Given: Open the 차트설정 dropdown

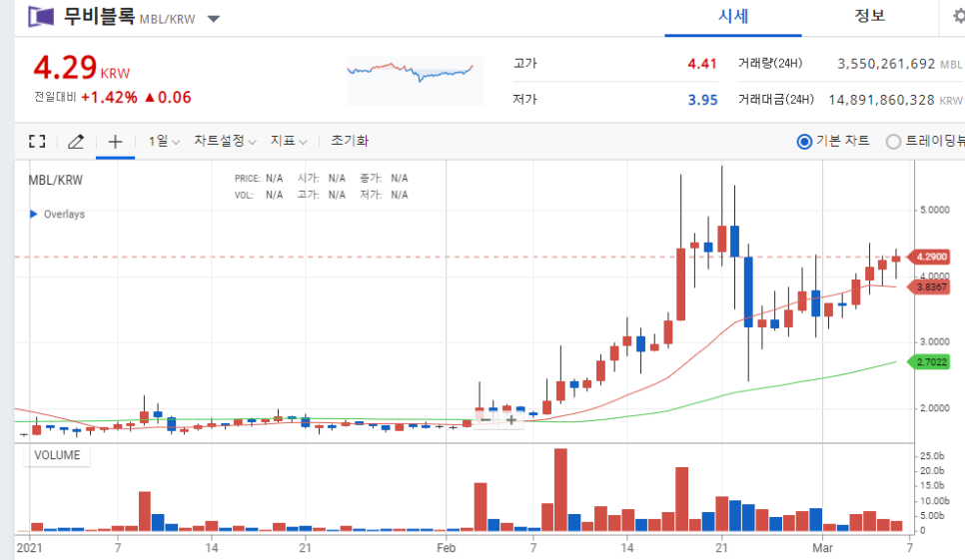Looking at the screenshot, I should pyautogui.click(x=225, y=142).
